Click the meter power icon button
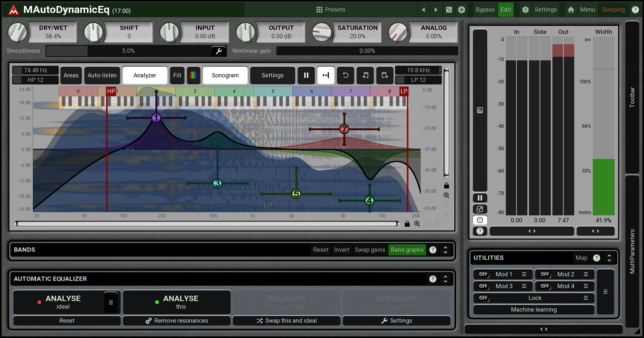This screenshot has height=338, width=644. [480, 220]
